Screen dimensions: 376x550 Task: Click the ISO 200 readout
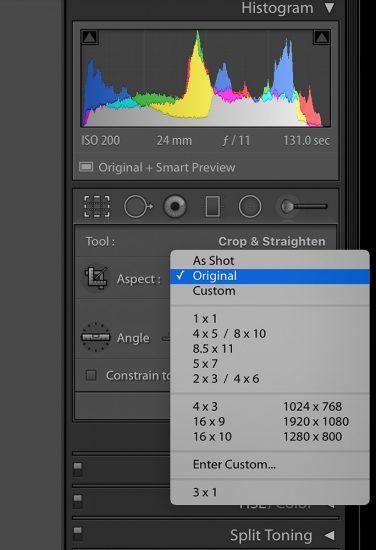[x=101, y=141]
